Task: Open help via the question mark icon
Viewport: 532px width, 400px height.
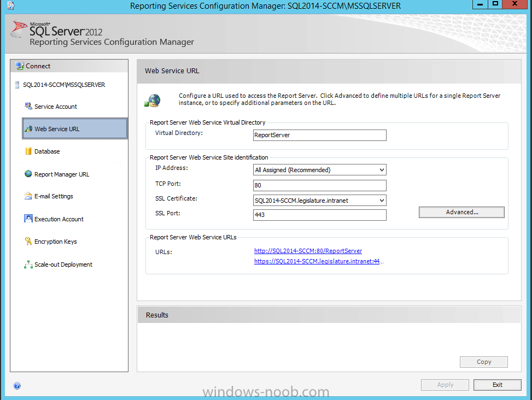Action: 17,386
